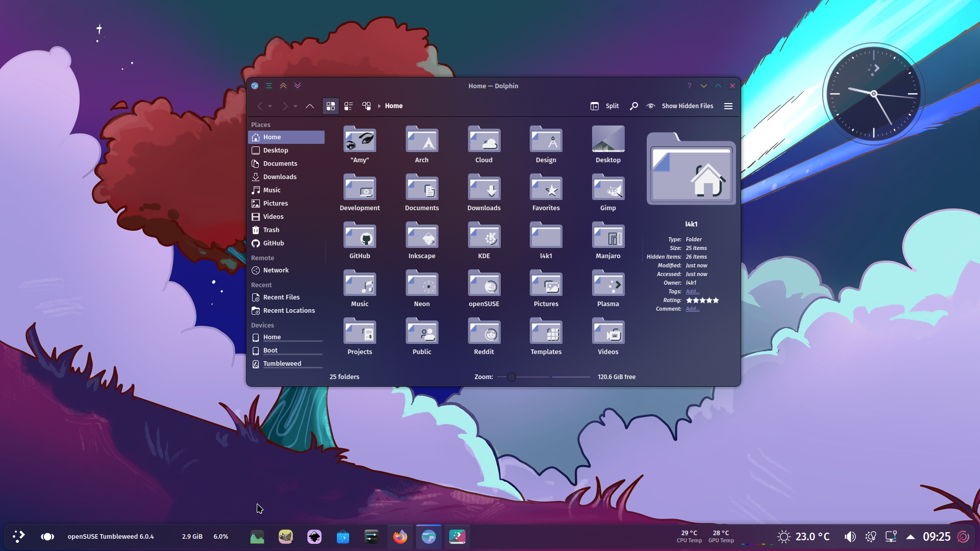980x551 pixels.
Task: Open the KDE folder
Action: click(484, 241)
